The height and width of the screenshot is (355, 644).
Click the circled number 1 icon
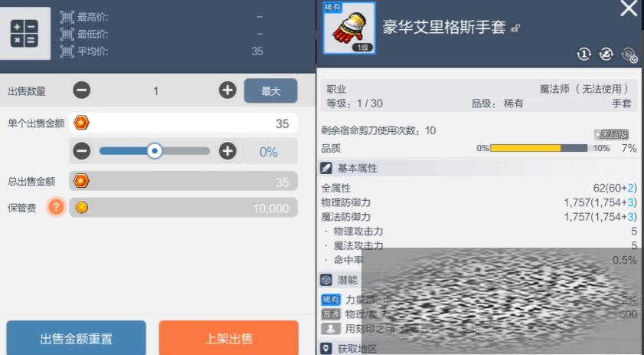[584, 54]
